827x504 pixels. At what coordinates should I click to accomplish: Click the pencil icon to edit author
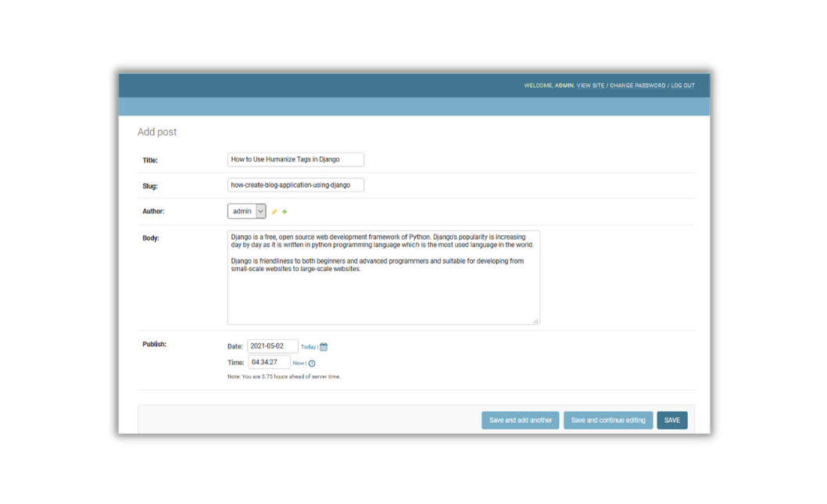[274, 212]
